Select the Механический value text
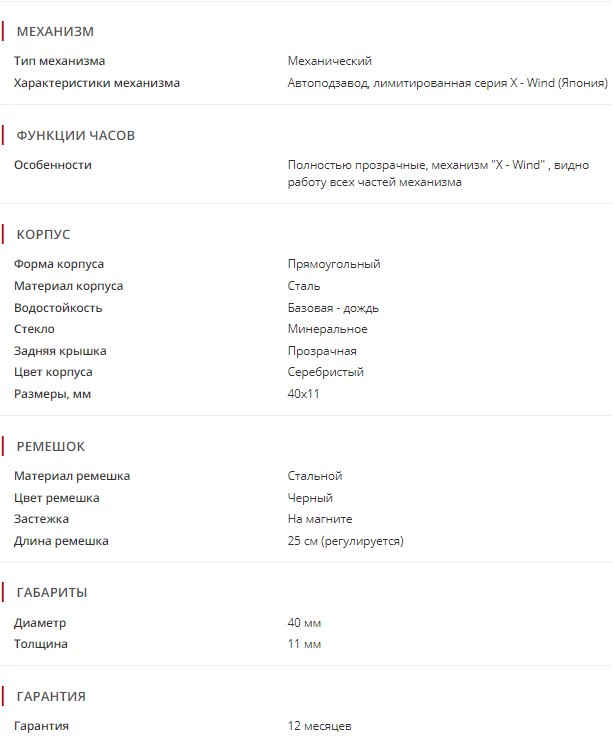 click(x=329, y=61)
